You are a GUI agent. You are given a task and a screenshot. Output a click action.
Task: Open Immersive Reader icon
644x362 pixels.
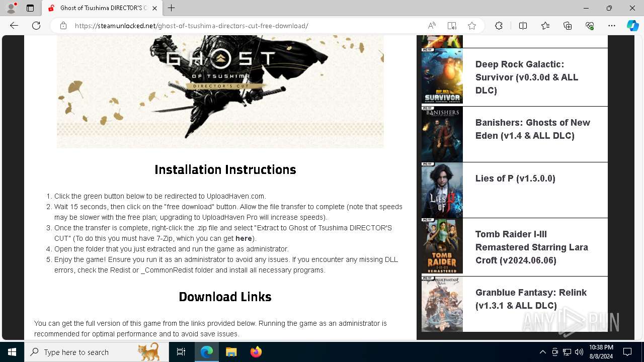pos(452,26)
